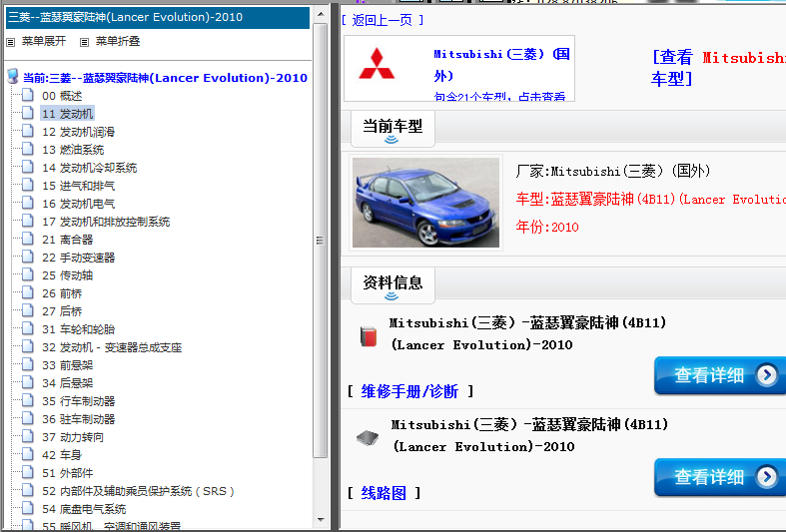Select 54 底盘电气系统 in the tree
This screenshot has height=532, width=786.
coord(84,509)
